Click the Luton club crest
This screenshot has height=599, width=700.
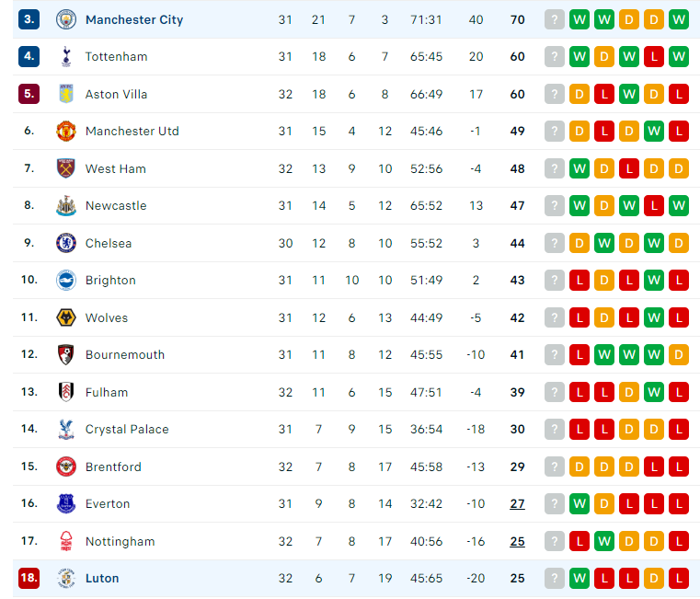tap(66, 578)
